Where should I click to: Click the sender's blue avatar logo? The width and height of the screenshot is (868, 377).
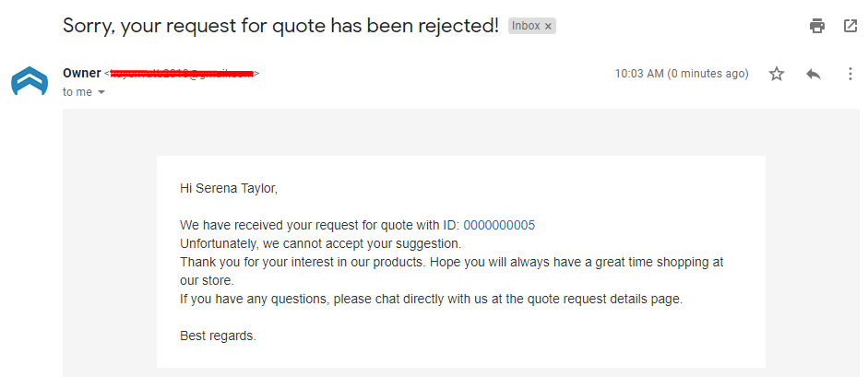pos(29,81)
